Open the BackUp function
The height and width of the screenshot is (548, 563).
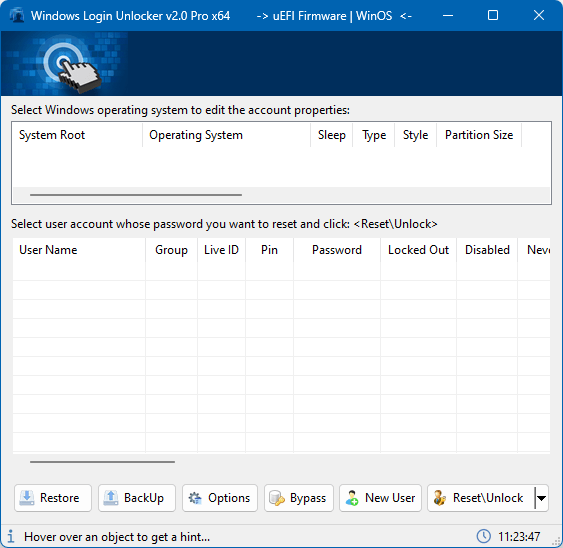pyautogui.click(x=137, y=498)
